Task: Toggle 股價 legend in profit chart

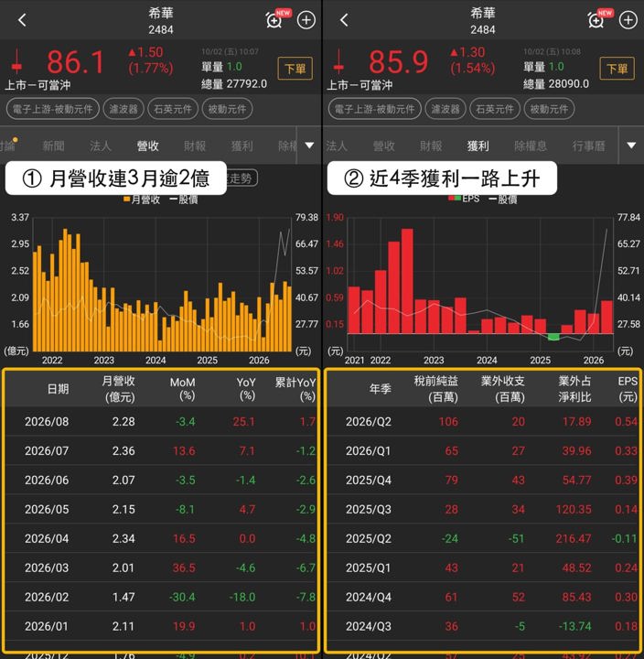Action: (503, 200)
